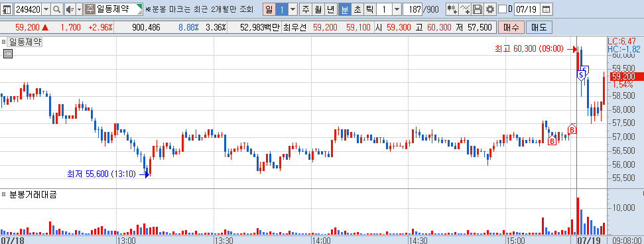Open stock search magnifier icon

coord(57,9)
